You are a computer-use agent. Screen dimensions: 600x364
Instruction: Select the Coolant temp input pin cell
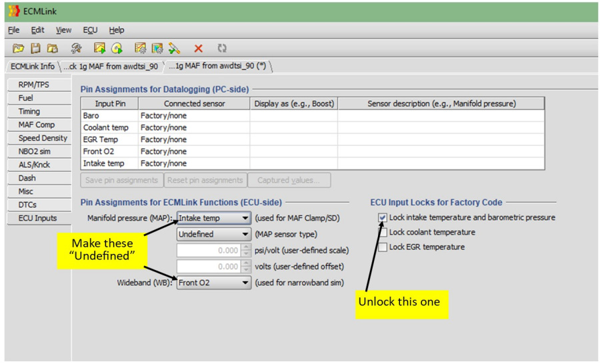(x=110, y=127)
